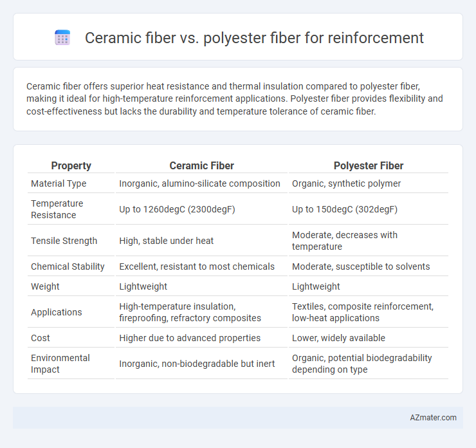Click 'Lightweight' in the Polyester Fiber column
The height and width of the screenshot is (448, 476).
pyautogui.click(x=316, y=286)
